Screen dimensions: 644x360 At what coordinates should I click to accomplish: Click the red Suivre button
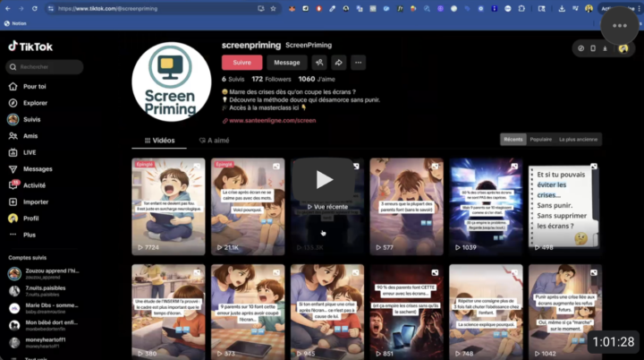[241, 63]
